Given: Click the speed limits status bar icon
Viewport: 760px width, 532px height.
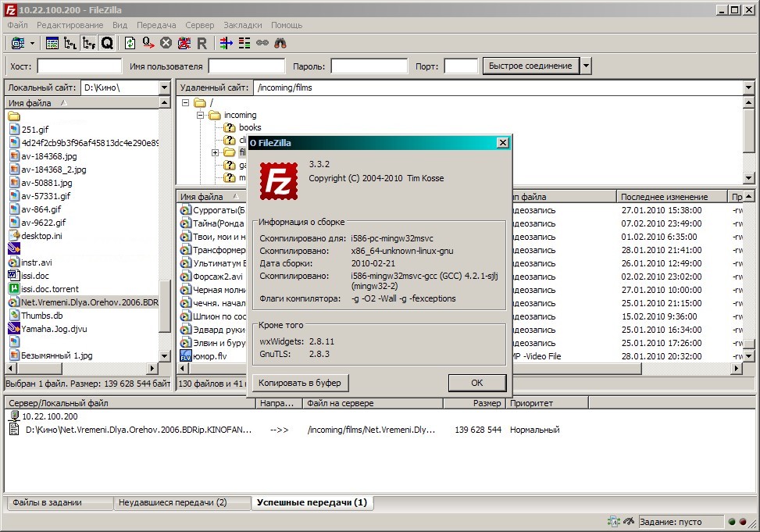Looking at the screenshot, I should 629,522.
